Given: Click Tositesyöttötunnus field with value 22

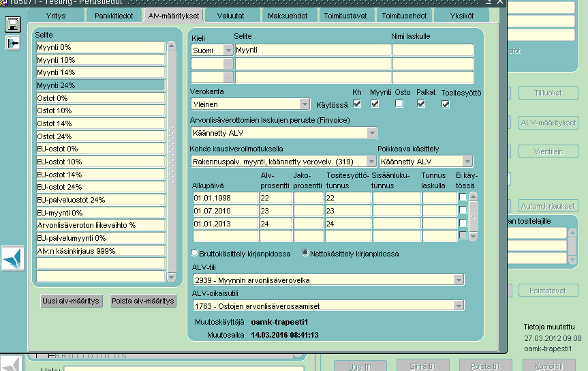Looking at the screenshot, I should point(348,198).
